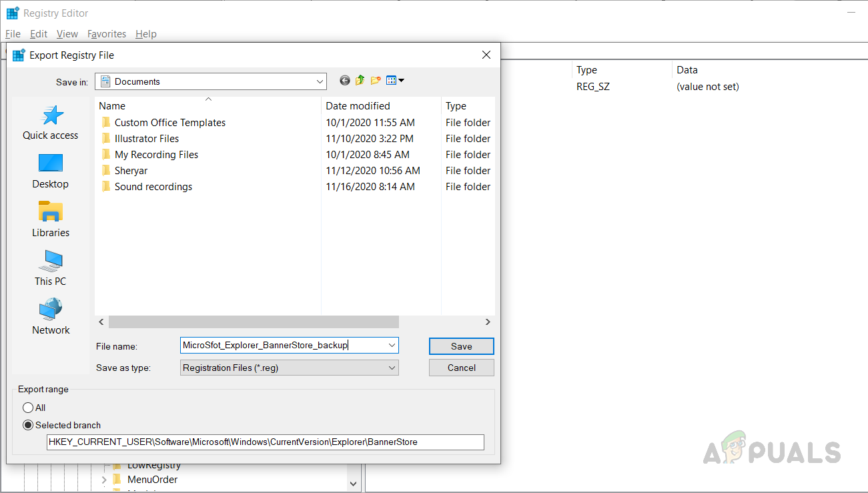Image resolution: width=868 pixels, height=493 pixels.
Task: Go back to last folder visited
Action: pos(345,81)
